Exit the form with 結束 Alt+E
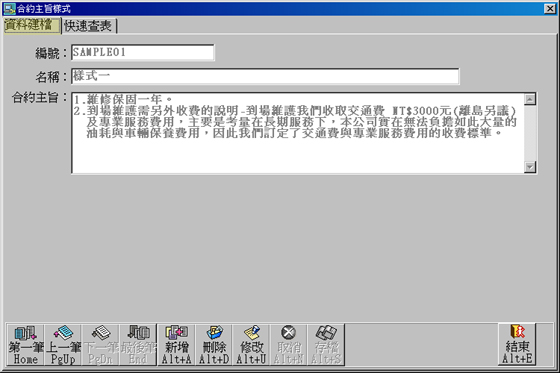Screen dimensions: 560x373 (517, 344)
